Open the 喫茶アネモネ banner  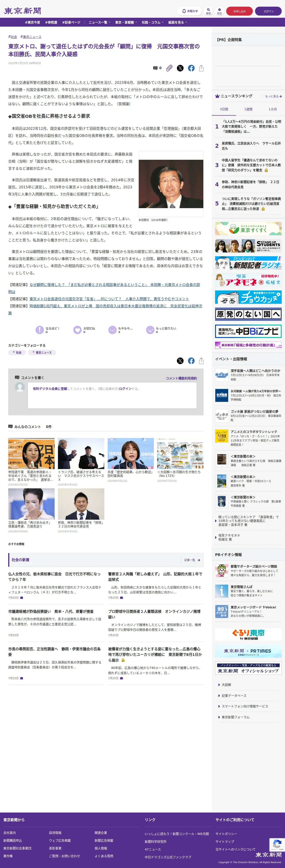[x=248, y=280]
